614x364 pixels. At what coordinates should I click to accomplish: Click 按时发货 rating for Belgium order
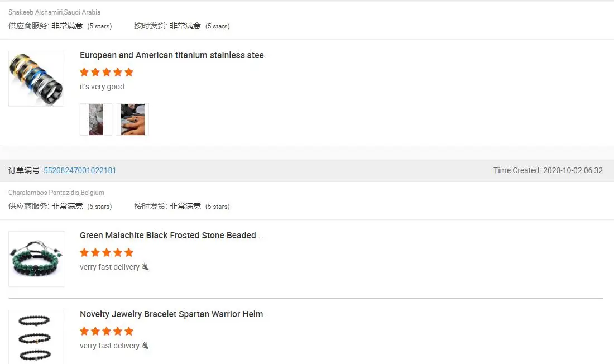coord(182,206)
